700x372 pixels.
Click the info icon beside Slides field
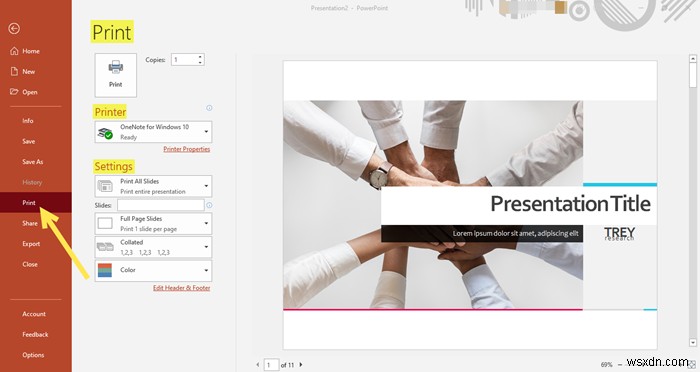209,205
